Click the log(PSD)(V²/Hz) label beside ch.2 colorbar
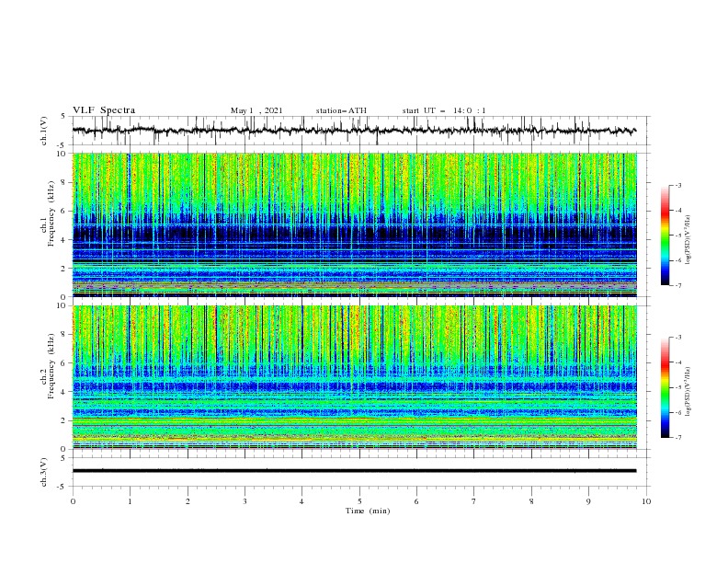 (688, 391)
